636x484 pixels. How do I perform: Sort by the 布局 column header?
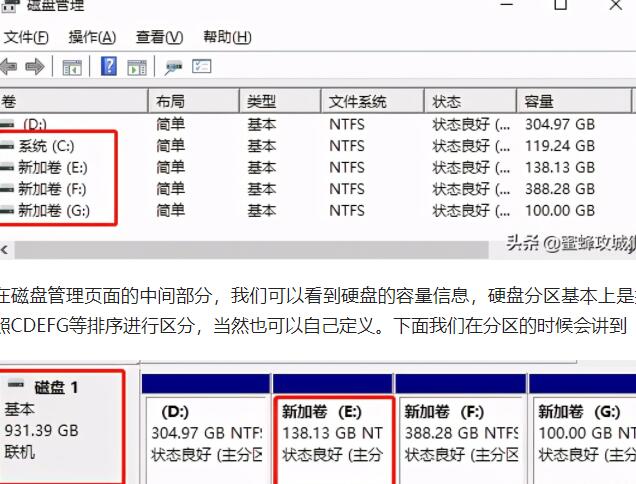click(x=194, y=101)
